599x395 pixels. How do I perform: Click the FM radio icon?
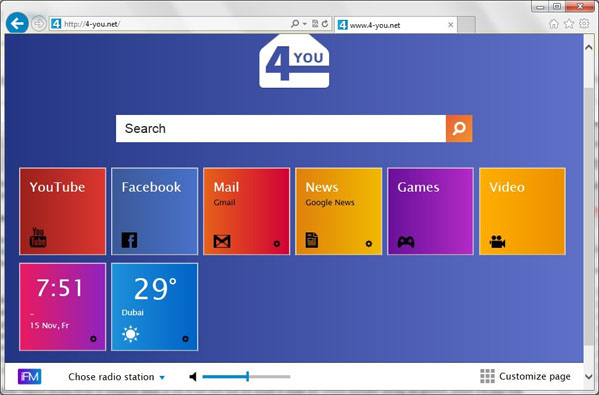click(x=29, y=377)
